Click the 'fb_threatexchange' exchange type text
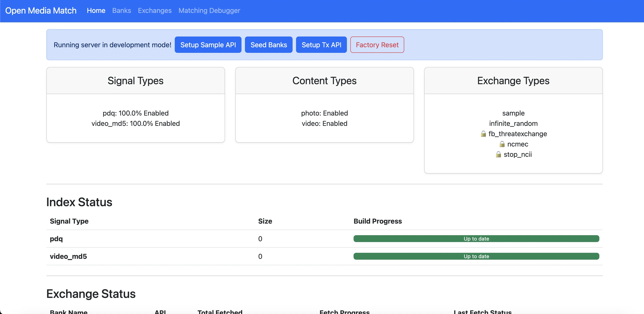Image resolution: width=644 pixels, height=314 pixels. (518, 134)
